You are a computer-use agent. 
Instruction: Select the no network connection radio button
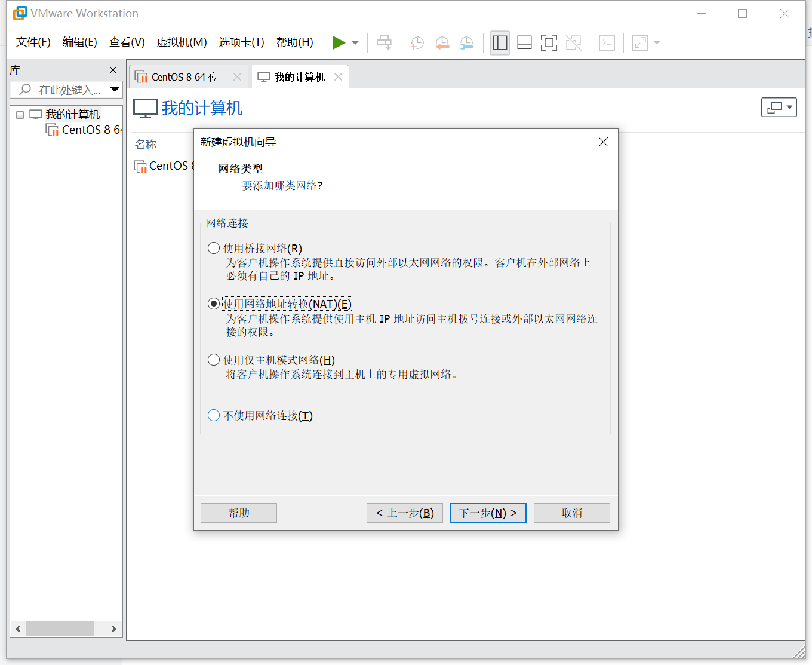pyautogui.click(x=214, y=415)
